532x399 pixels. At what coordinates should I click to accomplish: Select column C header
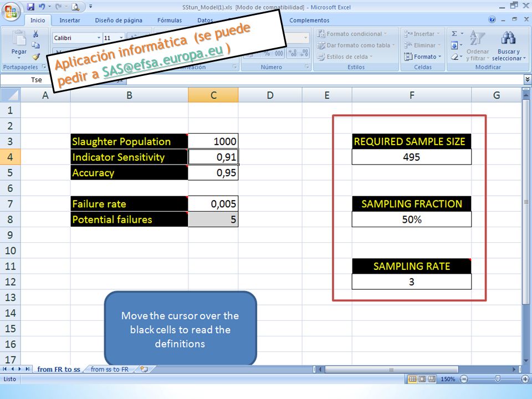pyautogui.click(x=213, y=95)
